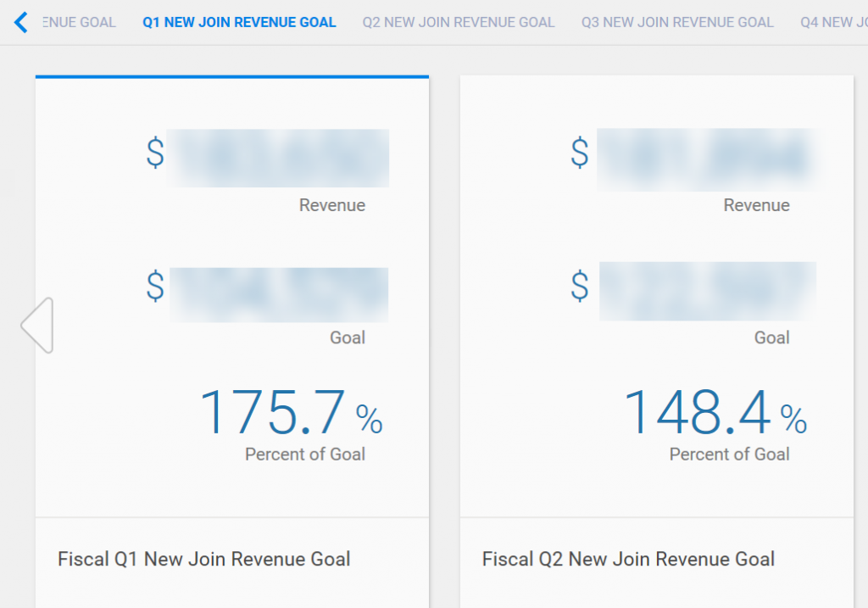Click the Goal label in the Q1 card
This screenshot has width=868, height=608.
pos(348,337)
